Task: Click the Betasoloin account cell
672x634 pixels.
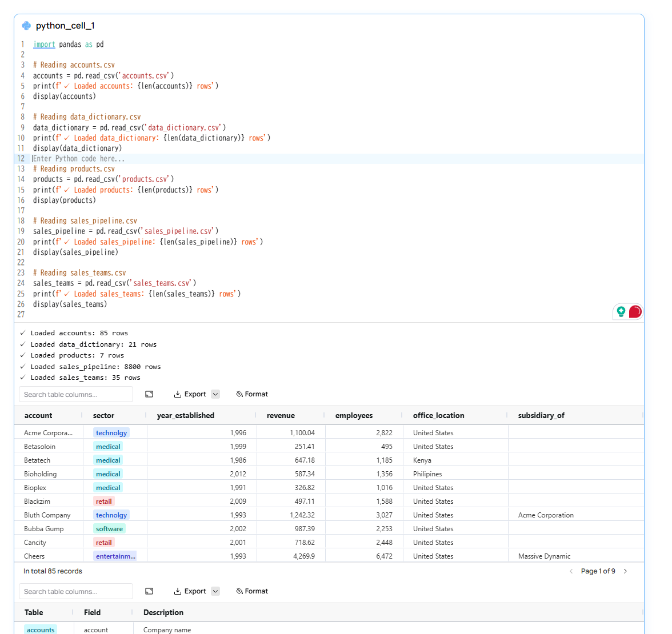Action: click(40, 447)
